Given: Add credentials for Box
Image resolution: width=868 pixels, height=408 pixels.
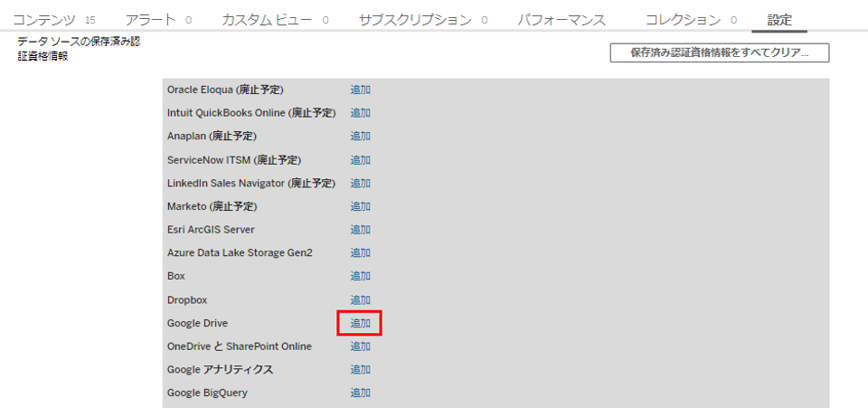Looking at the screenshot, I should tap(361, 276).
